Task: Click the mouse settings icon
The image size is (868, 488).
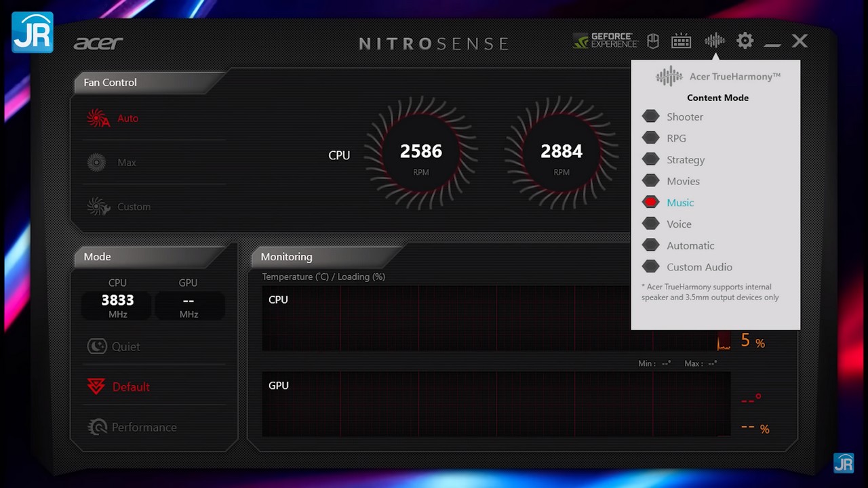Action: (x=653, y=41)
